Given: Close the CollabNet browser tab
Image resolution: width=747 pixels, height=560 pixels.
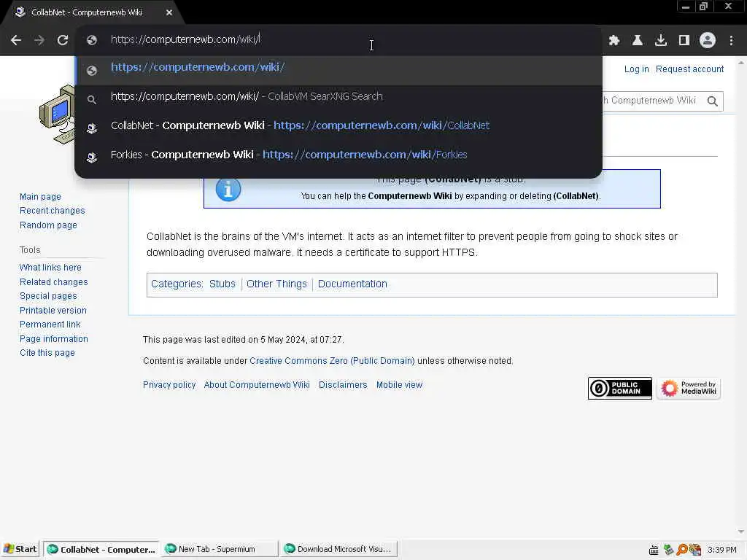Looking at the screenshot, I should (x=169, y=12).
